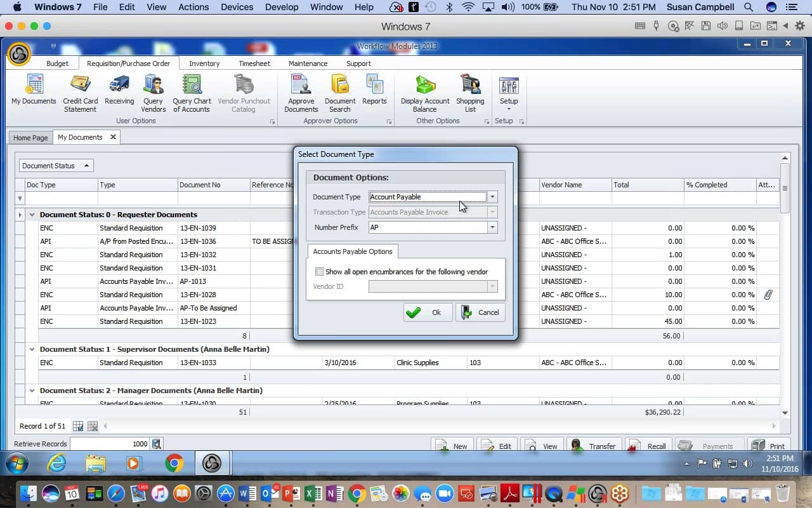Close the My Documents tab
The height and width of the screenshot is (508, 812).
pos(113,137)
